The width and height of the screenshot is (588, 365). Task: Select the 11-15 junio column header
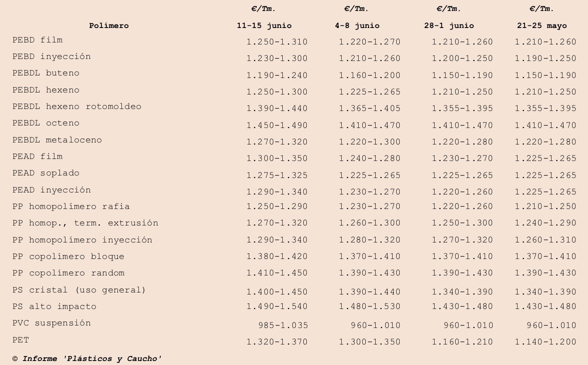point(264,25)
